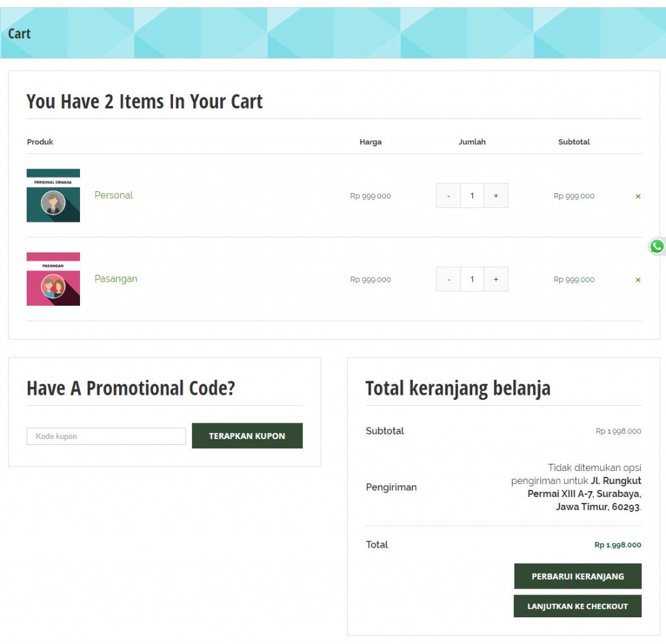Viewport: 666px width, 644px height.
Task: Click the Personal Dewasa product thumbnail
Action: (53, 196)
